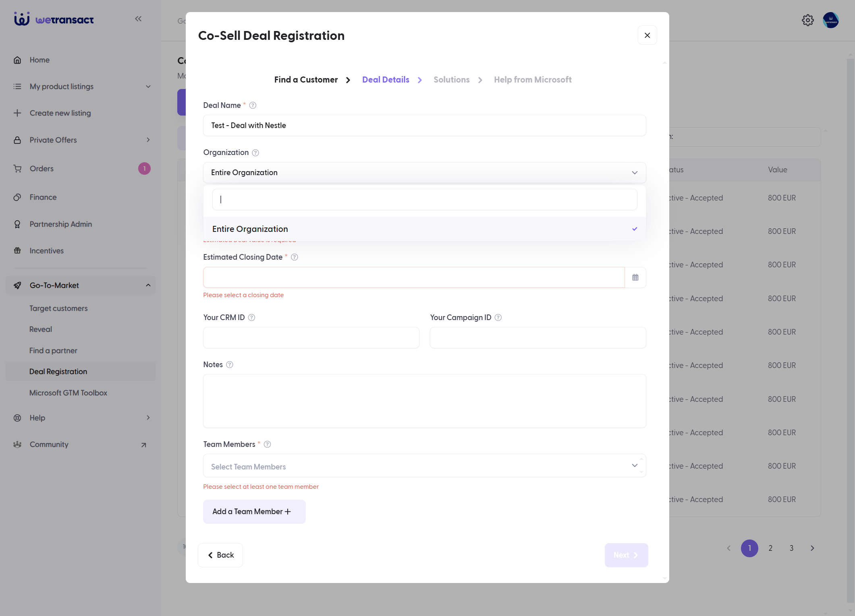Open the user profile avatar
Viewport: 855px width, 616px height.
point(830,20)
